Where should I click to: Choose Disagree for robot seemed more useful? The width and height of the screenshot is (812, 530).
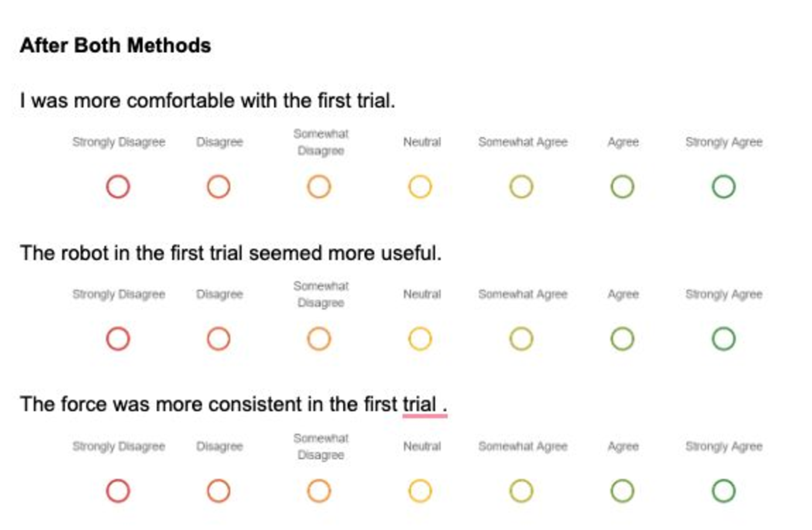pos(219,339)
